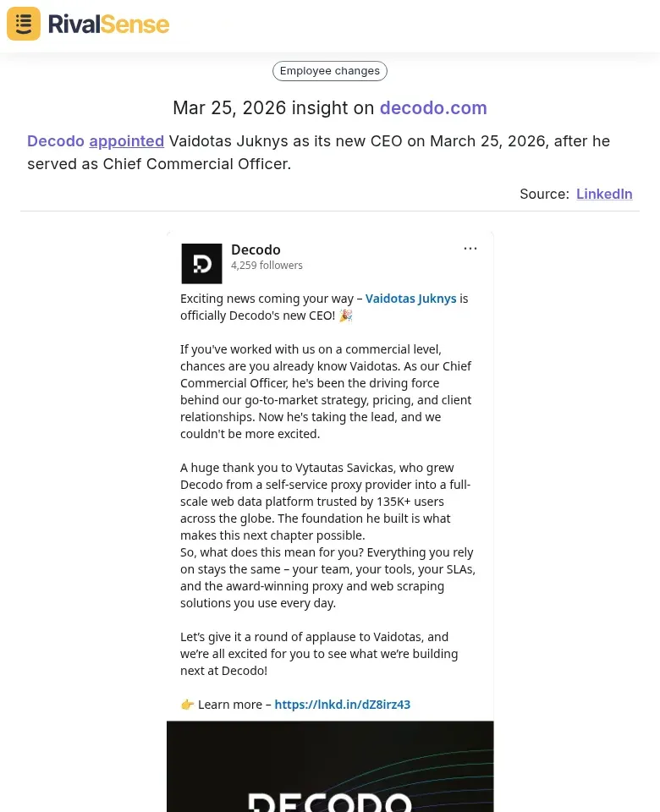Click the Decodo link in summary sentence
Screen dimensions: 660x812
[x=56, y=141]
